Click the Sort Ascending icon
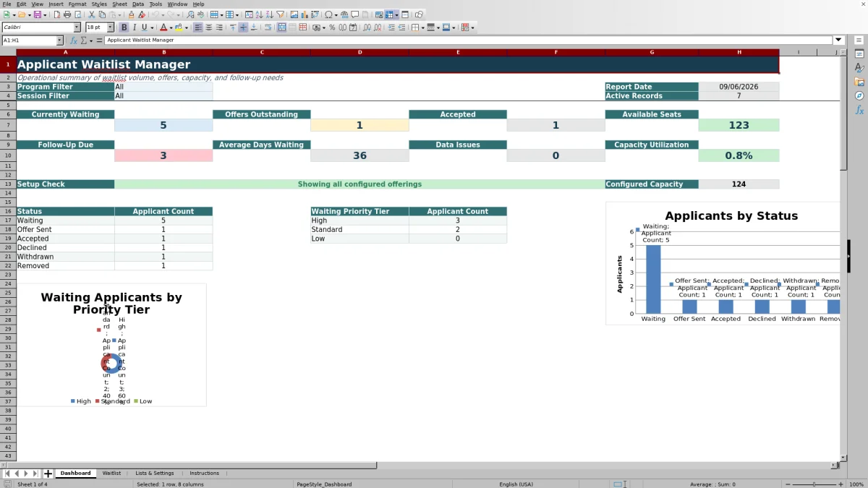Viewport: 868px width, 488px height. [259, 14]
